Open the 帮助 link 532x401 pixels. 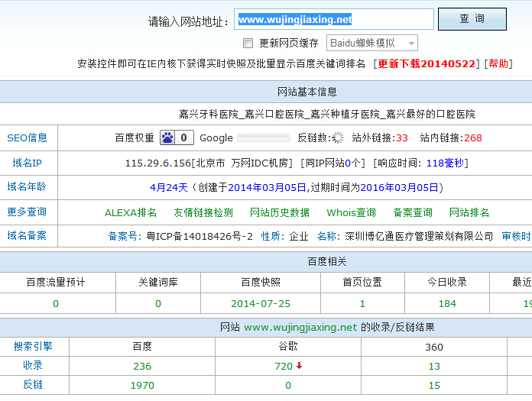pyautogui.click(x=498, y=63)
